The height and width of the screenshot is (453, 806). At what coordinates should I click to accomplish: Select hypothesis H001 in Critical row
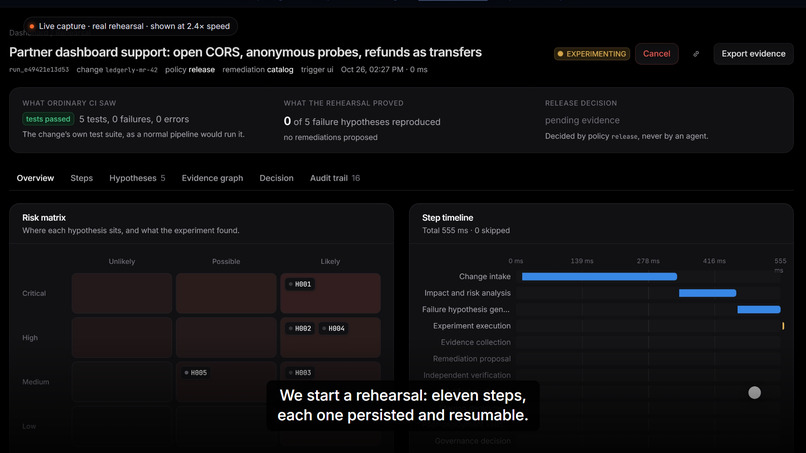pyautogui.click(x=300, y=284)
